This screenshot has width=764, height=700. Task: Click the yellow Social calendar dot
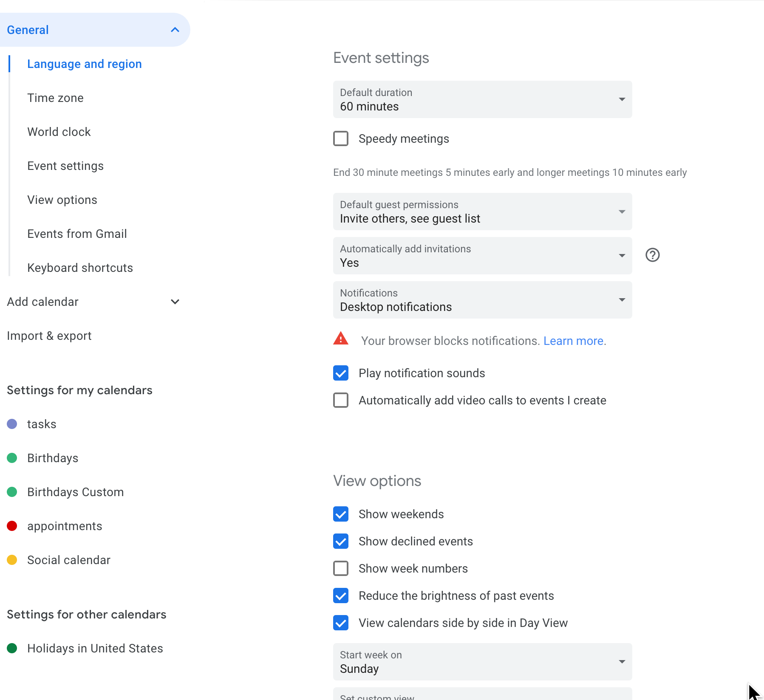point(12,560)
